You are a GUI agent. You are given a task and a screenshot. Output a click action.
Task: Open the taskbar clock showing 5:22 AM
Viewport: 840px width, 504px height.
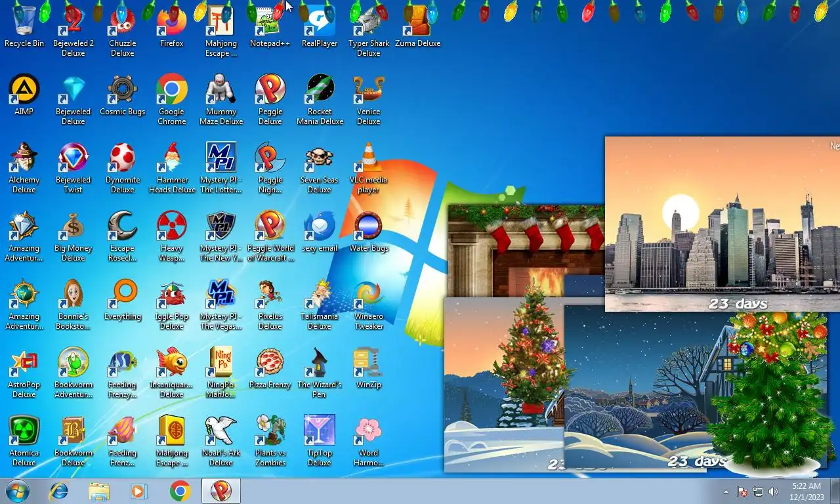[807, 492]
